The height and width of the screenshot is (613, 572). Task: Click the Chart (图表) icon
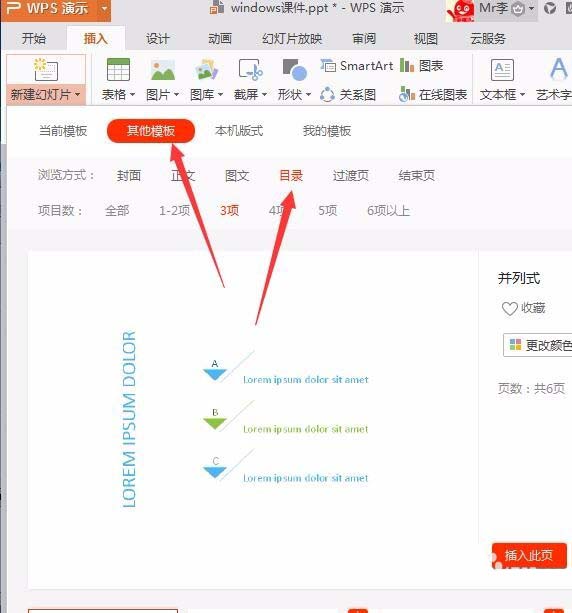[407, 66]
